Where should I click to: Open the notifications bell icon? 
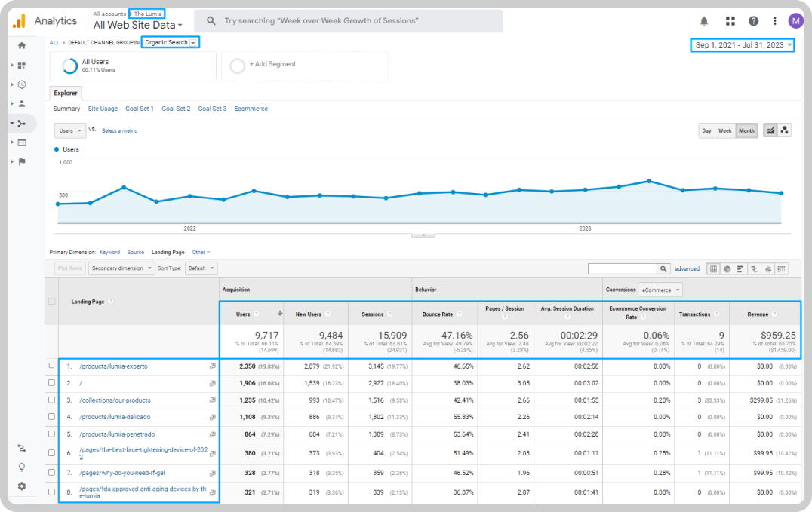(x=704, y=21)
